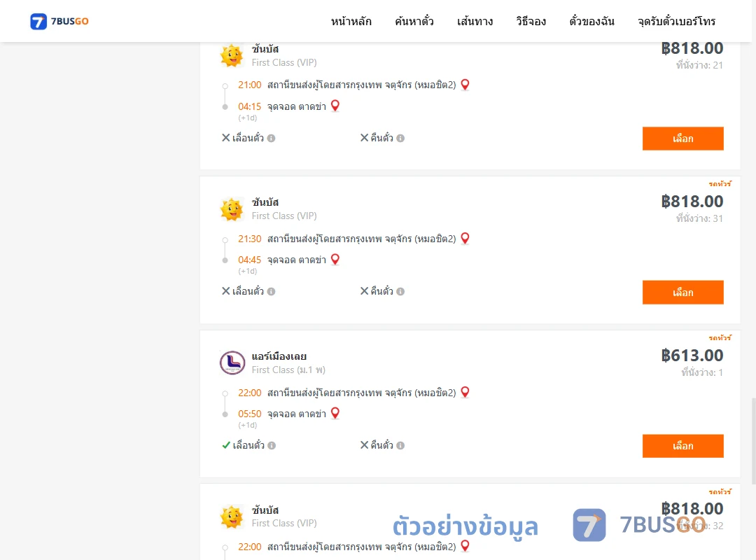Click Sunbus sun logo of 21:00 trip
The width and height of the screenshot is (756, 560).
(x=232, y=55)
